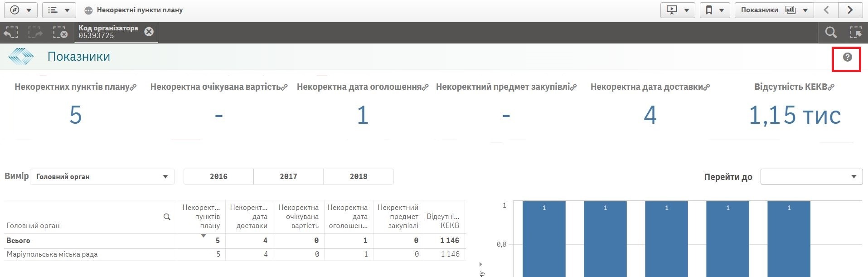The image size is (868, 277).
Task: Open Некоректний предмет закупівлі link icon
Action: [573, 87]
